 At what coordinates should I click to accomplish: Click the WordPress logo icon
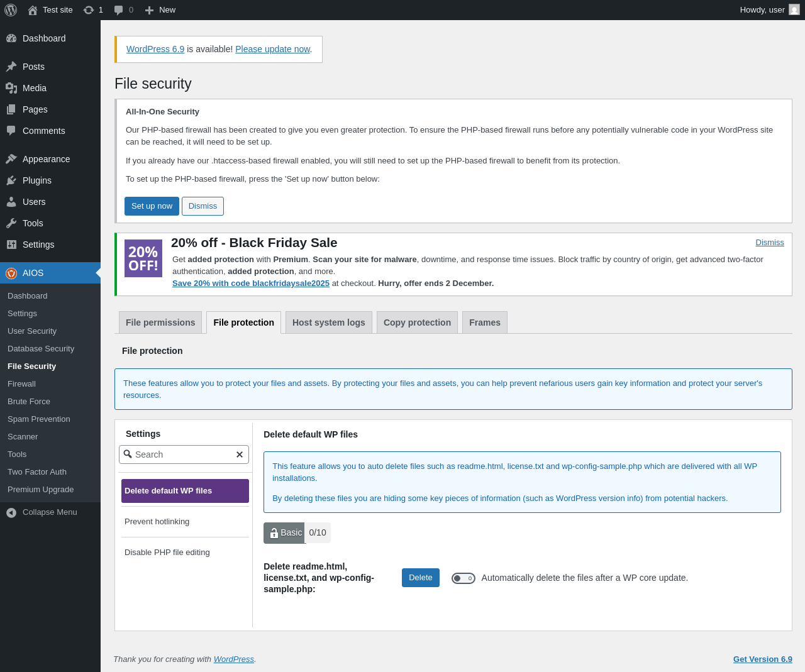(11, 10)
